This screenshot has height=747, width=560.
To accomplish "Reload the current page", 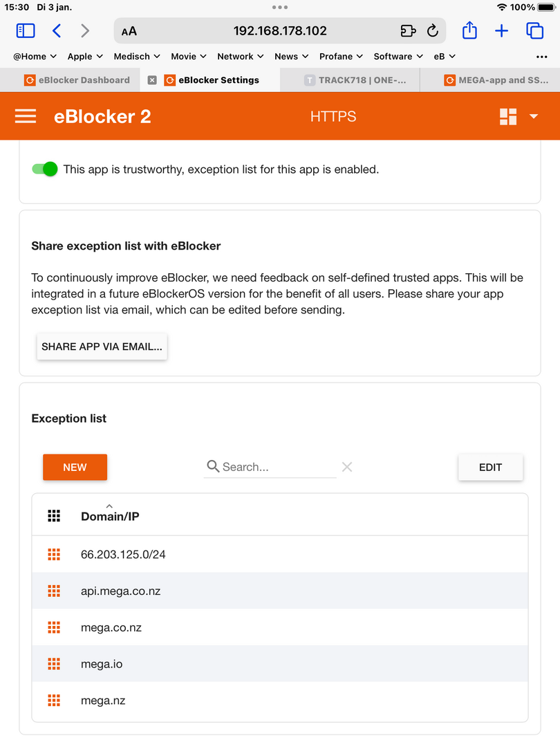I will pos(432,31).
